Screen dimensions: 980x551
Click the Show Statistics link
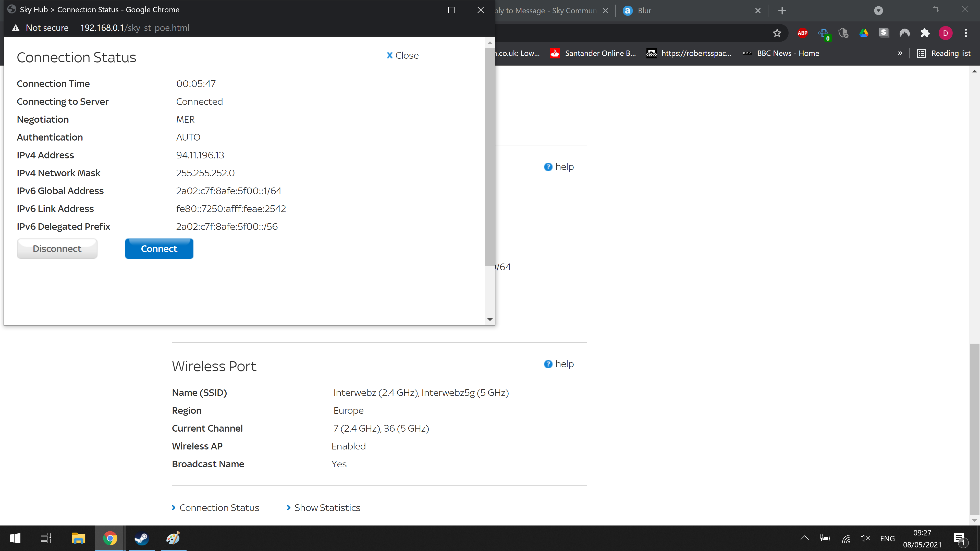tap(327, 508)
